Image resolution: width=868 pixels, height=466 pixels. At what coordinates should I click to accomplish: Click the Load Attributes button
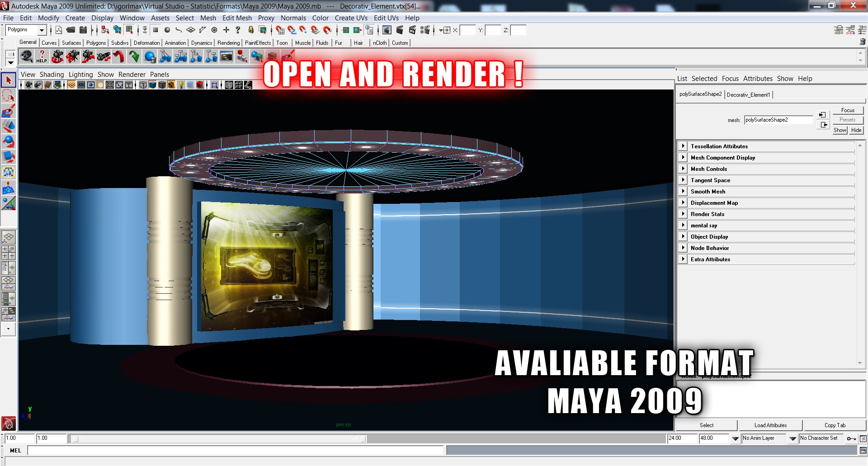point(770,425)
